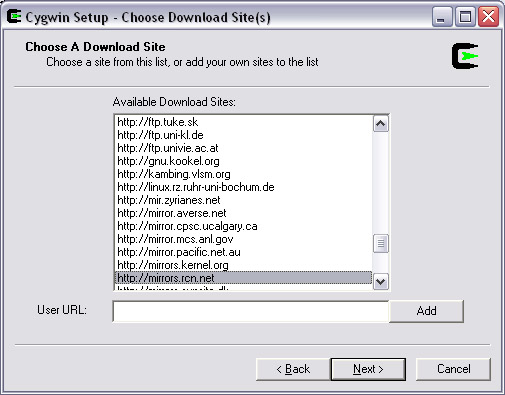Click the Cygwin logo in header
The width and height of the screenshot is (505, 395).
pyautogui.click(x=465, y=56)
